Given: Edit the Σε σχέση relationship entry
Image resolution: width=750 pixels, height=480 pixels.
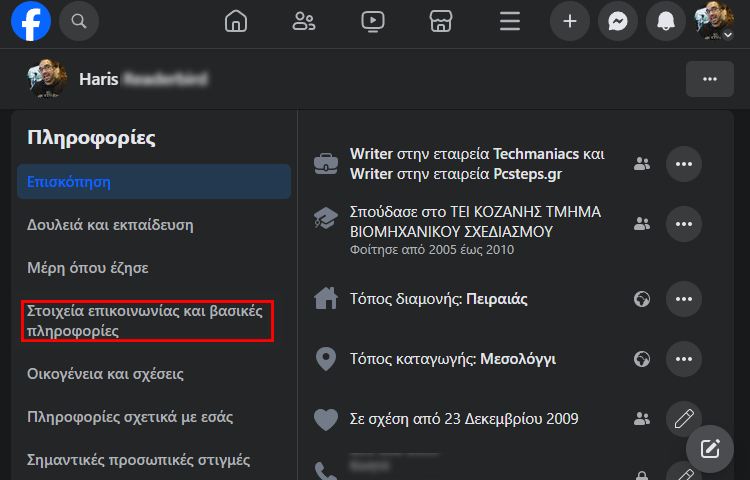Looking at the screenshot, I should coord(684,419).
